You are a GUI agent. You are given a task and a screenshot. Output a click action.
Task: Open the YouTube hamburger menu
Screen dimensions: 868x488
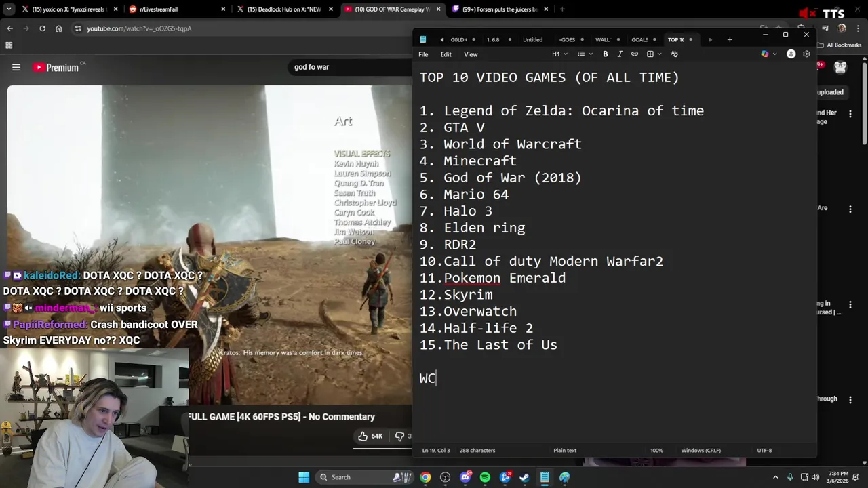tap(16, 67)
